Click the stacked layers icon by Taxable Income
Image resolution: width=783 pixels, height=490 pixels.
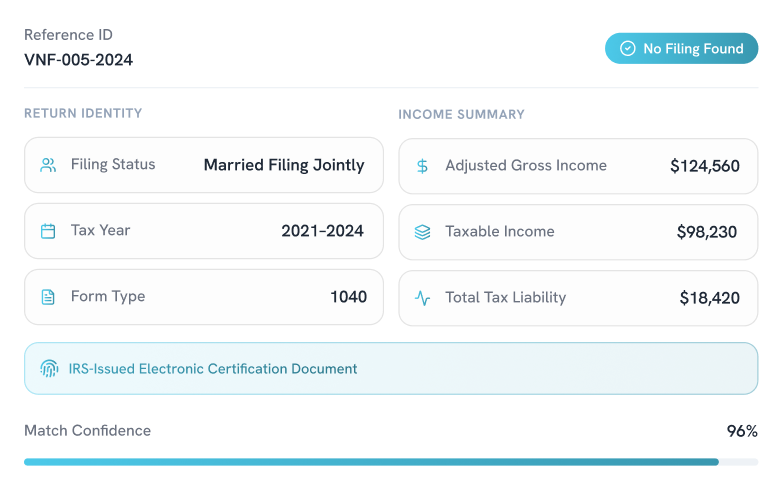pos(423,232)
